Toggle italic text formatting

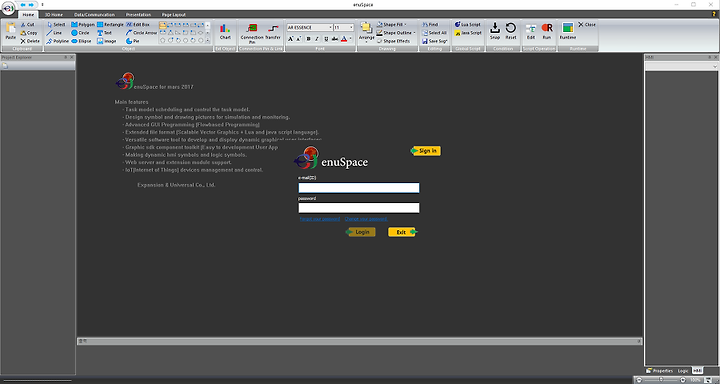click(x=316, y=39)
